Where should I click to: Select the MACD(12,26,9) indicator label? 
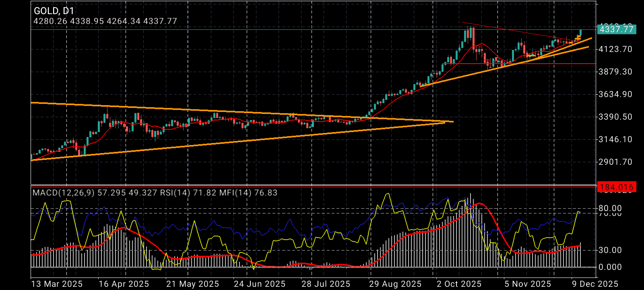point(64,193)
